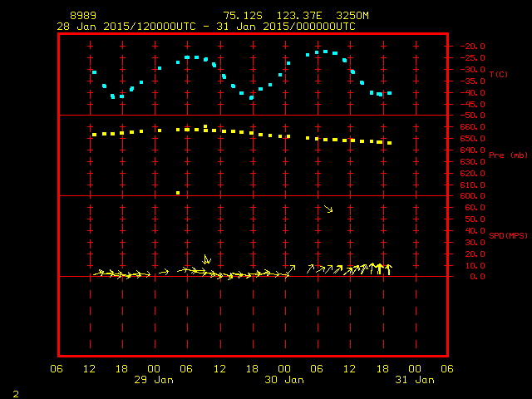
Task: Click the 3250M elevation text
Action: point(352,16)
